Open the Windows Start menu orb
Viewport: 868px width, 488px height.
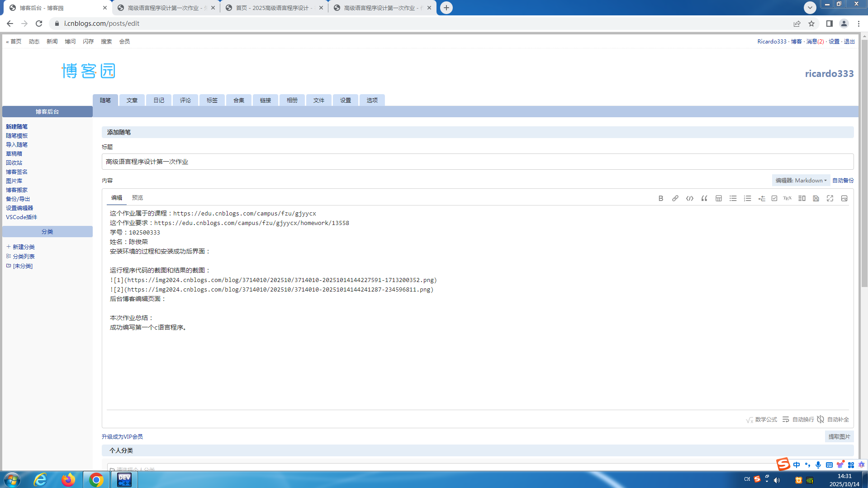pos(12,480)
